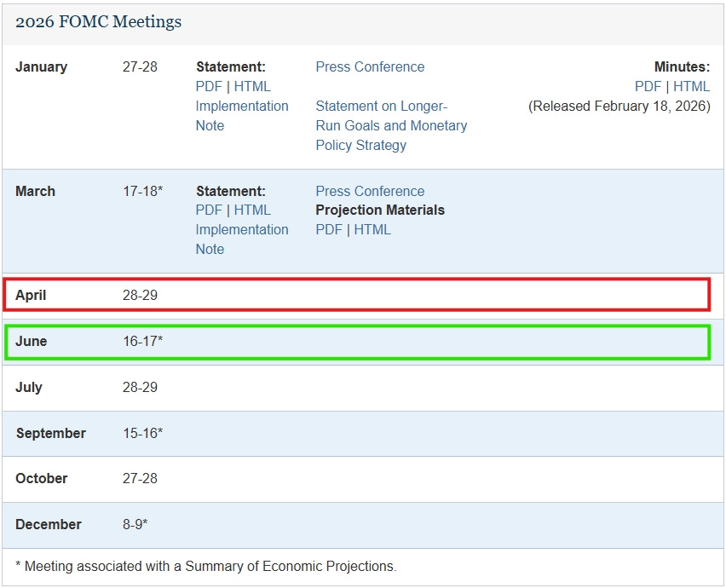The image size is (726, 588).
Task: Click the '28-29' July date
Action: (140, 387)
